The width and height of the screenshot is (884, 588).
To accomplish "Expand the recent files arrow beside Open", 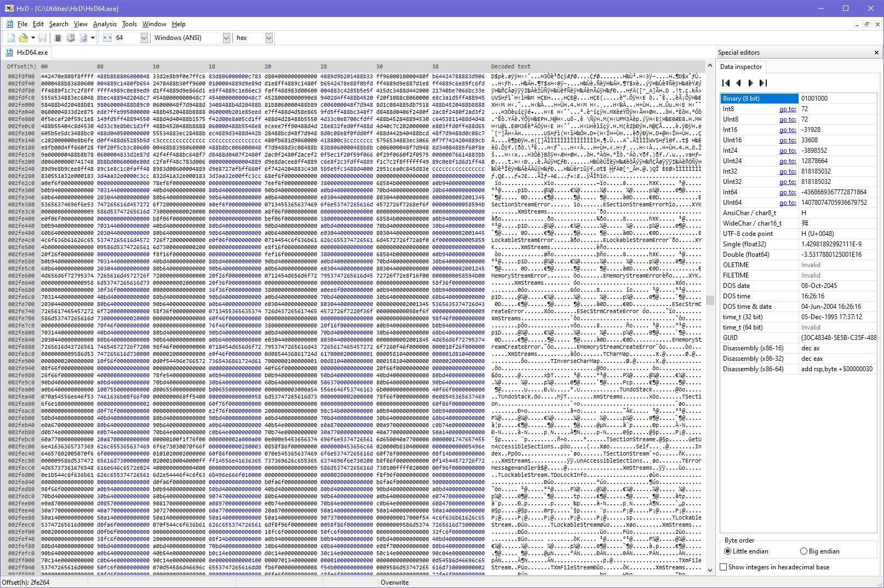I will point(33,38).
